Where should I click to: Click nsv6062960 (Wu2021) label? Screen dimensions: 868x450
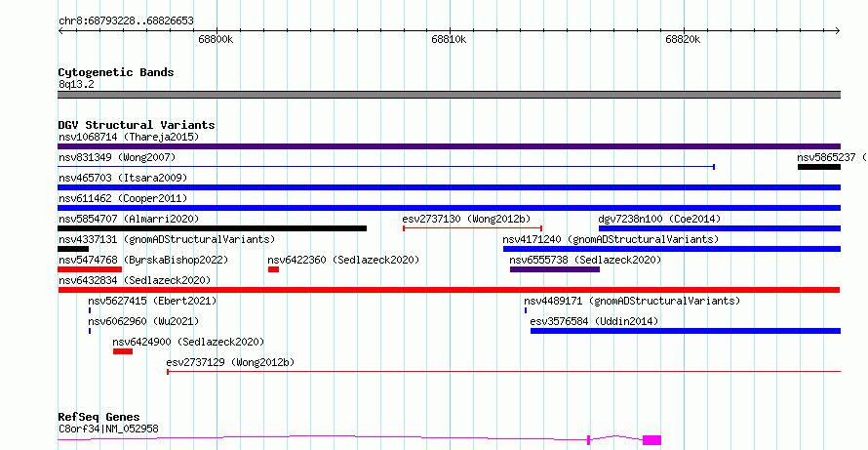point(143,321)
